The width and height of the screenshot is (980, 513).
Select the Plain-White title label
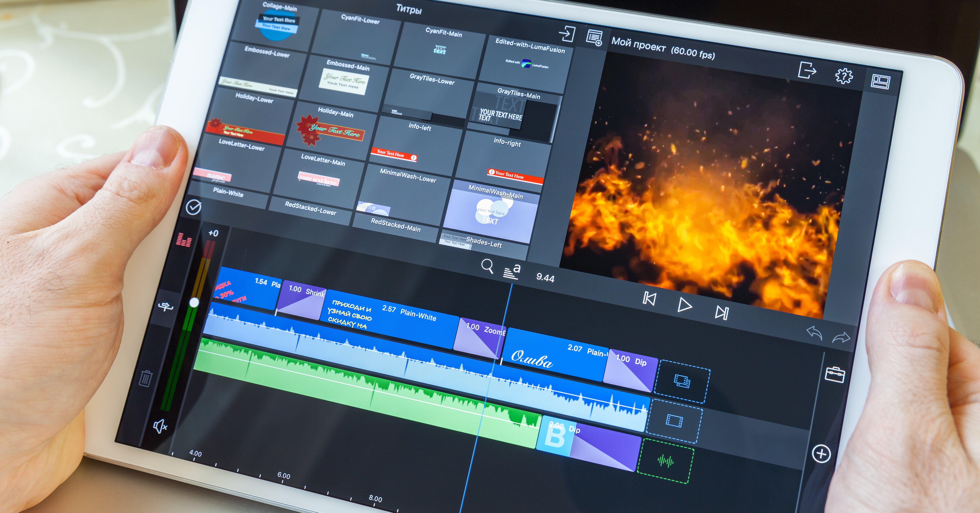click(228, 192)
